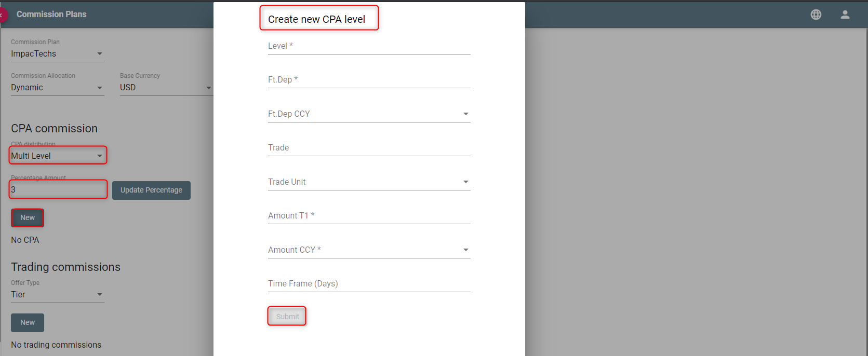This screenshot has height=356, width=868.
Task: Expand the Ft.Dep CCY dropdown
Action: 369,114
